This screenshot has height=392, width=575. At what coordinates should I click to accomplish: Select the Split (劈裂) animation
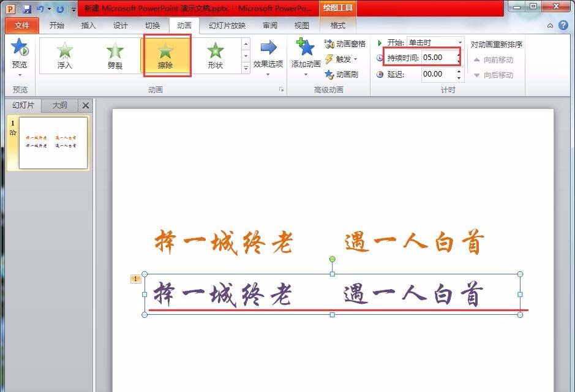click(x=115, y=55)
